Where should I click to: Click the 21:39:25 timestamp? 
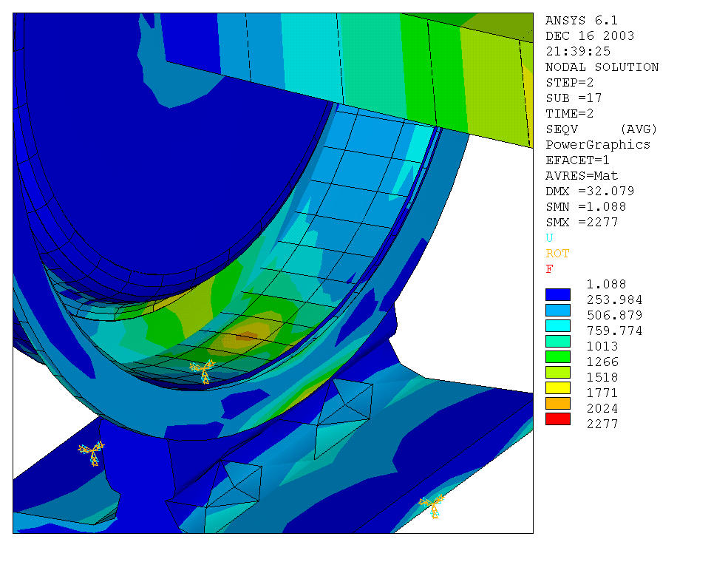[578, 51]
